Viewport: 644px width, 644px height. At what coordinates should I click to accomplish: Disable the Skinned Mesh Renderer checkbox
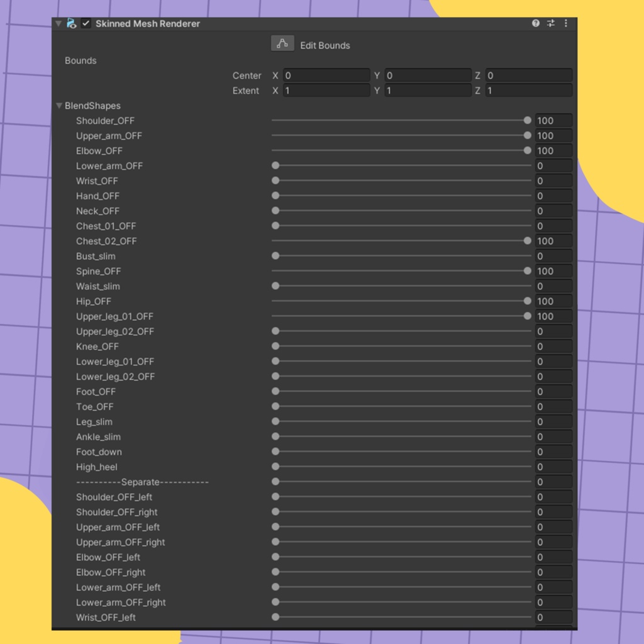point(86,23)
